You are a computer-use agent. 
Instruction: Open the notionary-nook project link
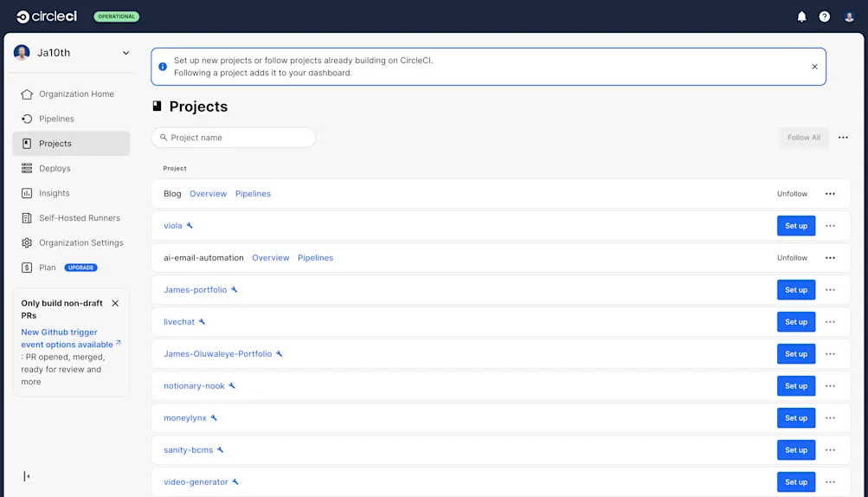coord(195,386)
